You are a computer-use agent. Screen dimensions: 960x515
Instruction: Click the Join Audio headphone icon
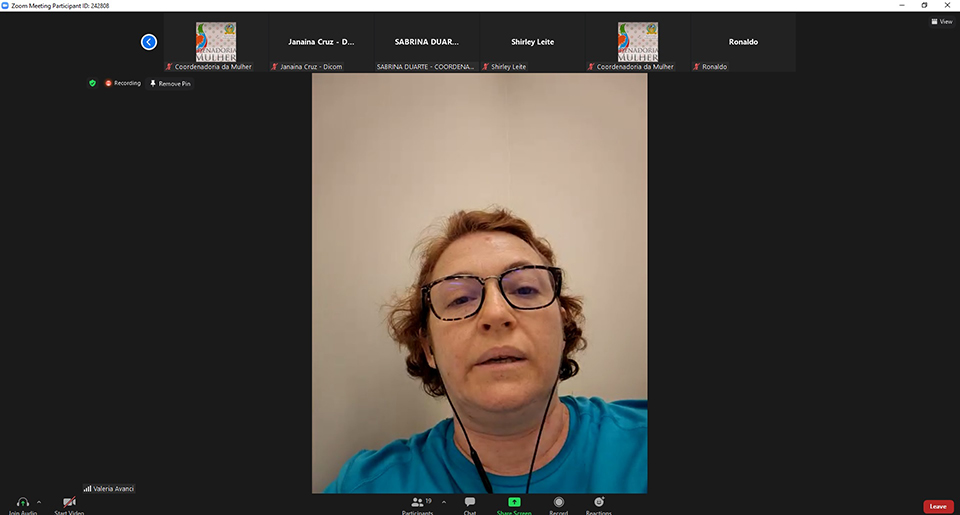point(22,503)
